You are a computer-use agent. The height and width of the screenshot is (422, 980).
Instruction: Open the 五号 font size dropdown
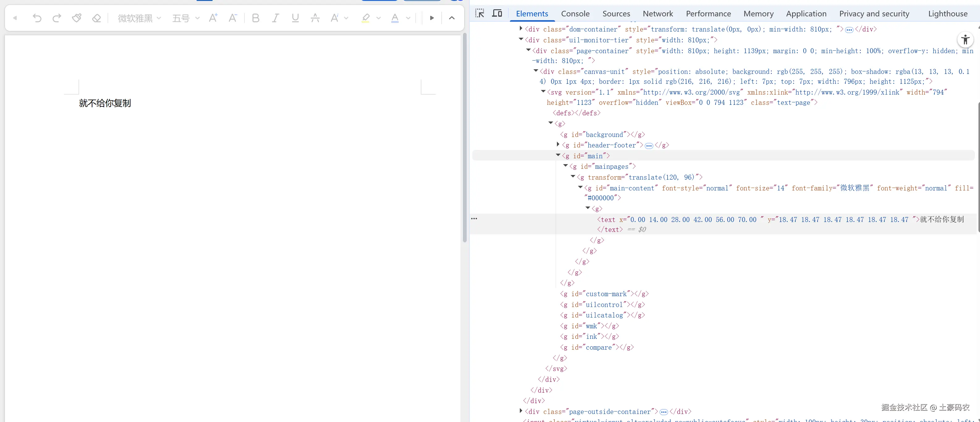coord(186,18)
